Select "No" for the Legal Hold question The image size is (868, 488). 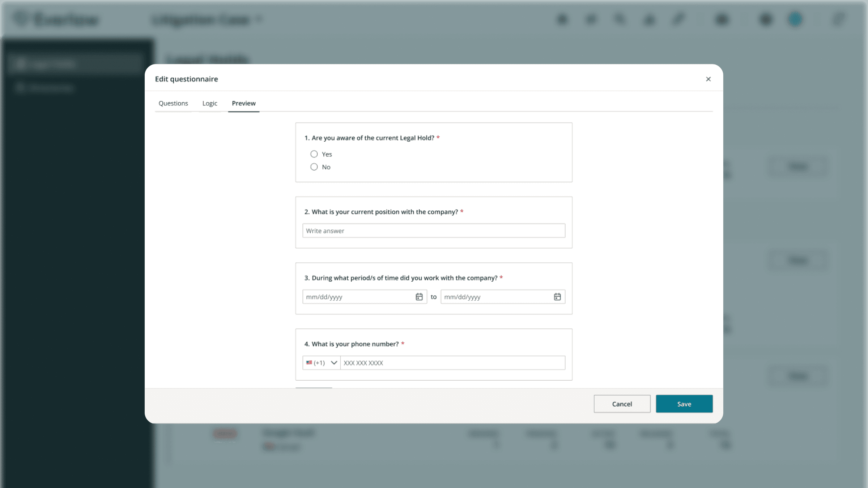coord(314,167)
